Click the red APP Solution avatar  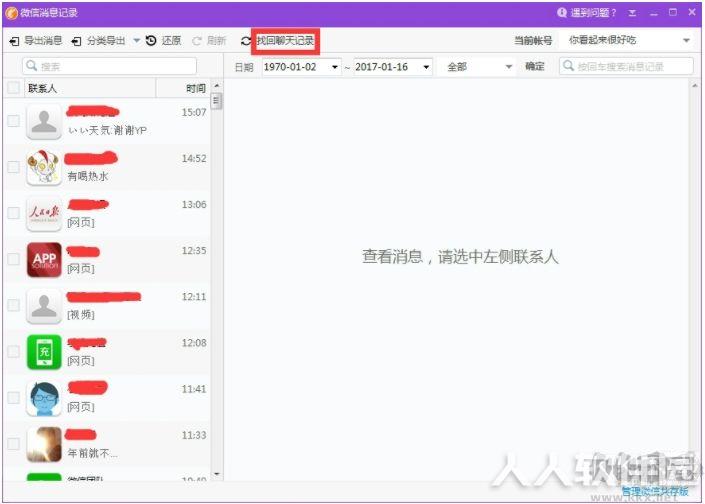pyautogui.click(x=44, y=259)
